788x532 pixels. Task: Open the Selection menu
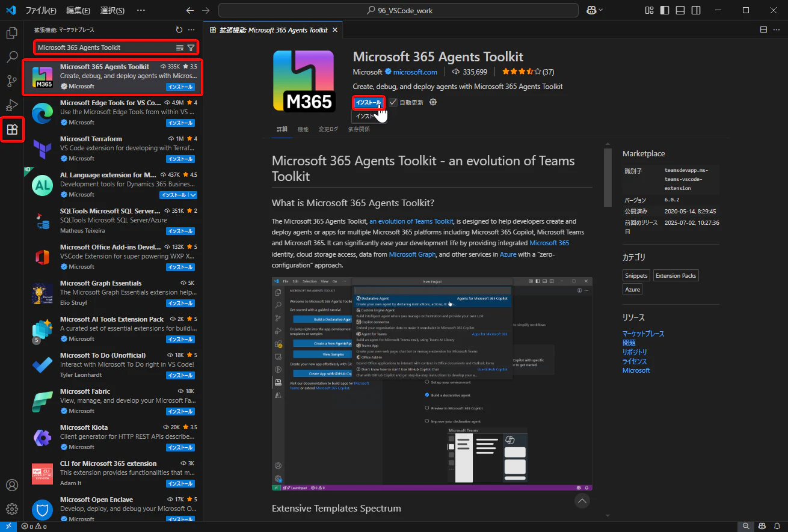coord(112,10)
